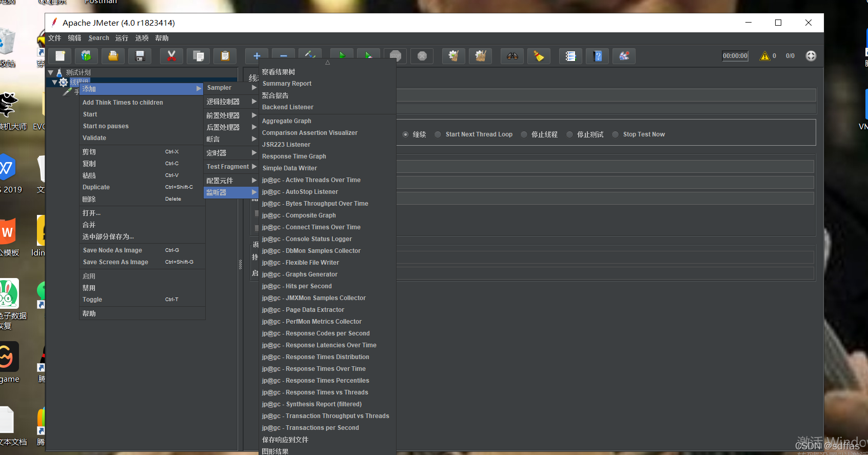The height and width of the screenshot is (455, 868).
Task: Click the Start no pauses toolbar icon
Action: click(368, 56)
